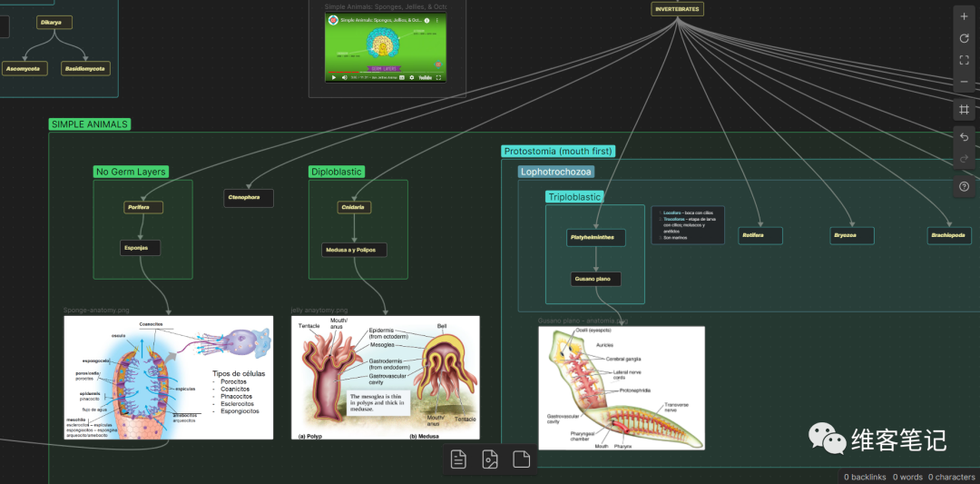This screenshot has height=484, width=980.
Task: Click the SIMPLE ANIMALS group label
Action: coord(89,123)
